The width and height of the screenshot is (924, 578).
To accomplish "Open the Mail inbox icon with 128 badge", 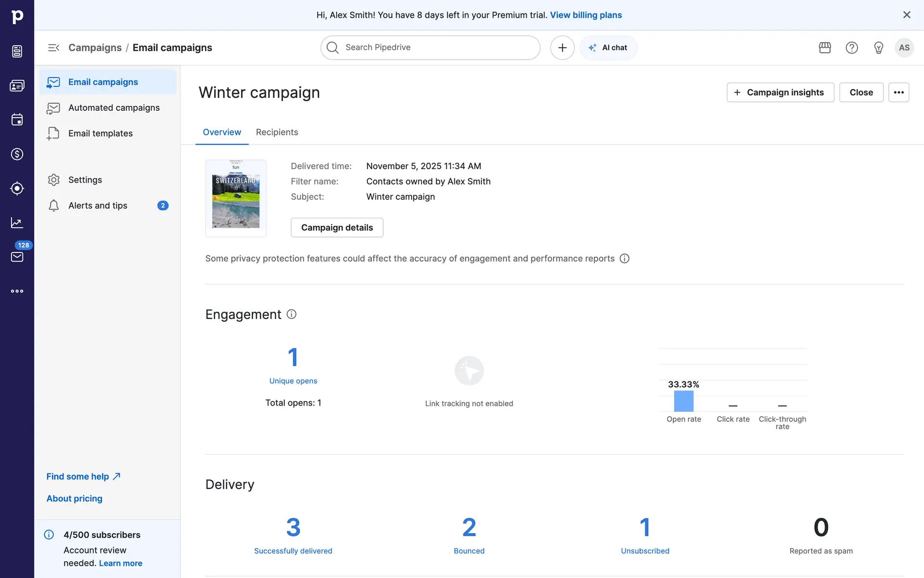I will 17,257.
